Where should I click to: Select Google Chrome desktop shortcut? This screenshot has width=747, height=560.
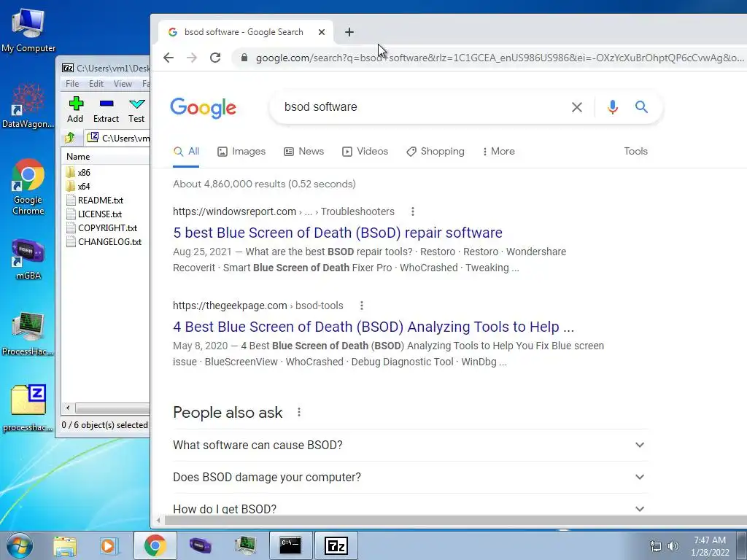(x=28, y=187)
